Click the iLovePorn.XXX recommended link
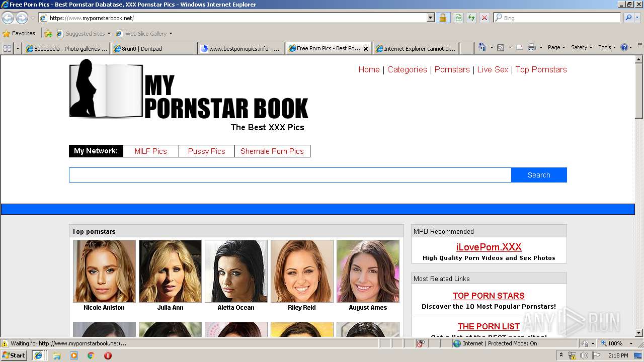The width and height of the screenshot is (644, 362). tap(489, 247)
